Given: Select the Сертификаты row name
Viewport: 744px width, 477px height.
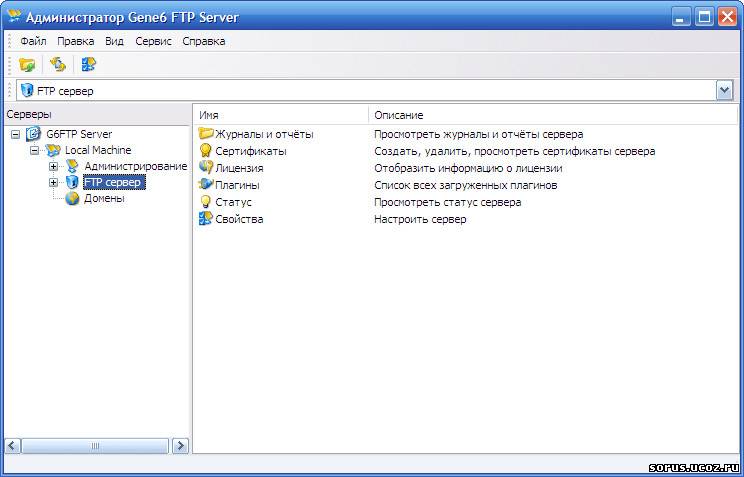Looking at the screenshot, I should click(x=251, y=151).
